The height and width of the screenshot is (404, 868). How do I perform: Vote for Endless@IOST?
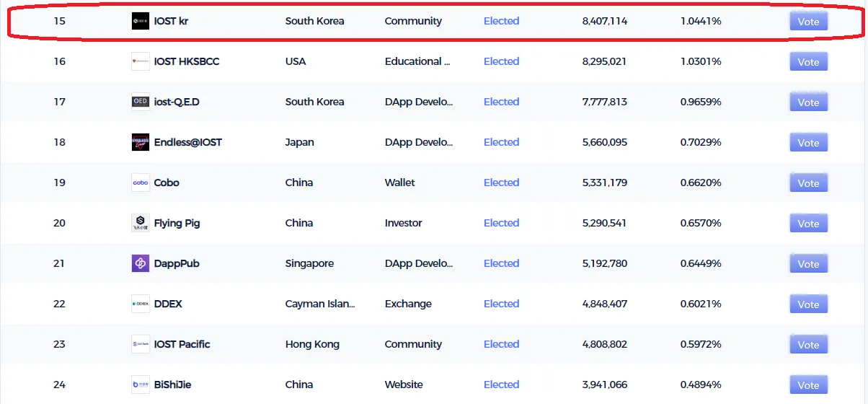(808, 143)
